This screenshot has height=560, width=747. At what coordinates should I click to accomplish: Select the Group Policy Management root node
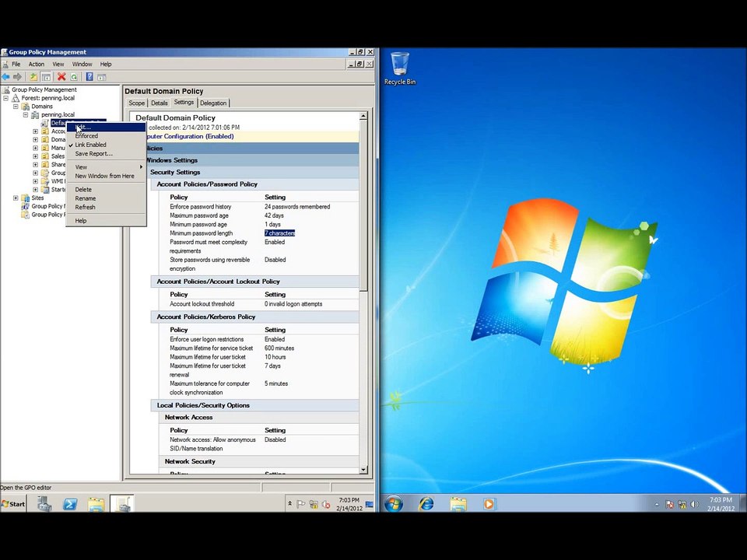coord(44,89)
